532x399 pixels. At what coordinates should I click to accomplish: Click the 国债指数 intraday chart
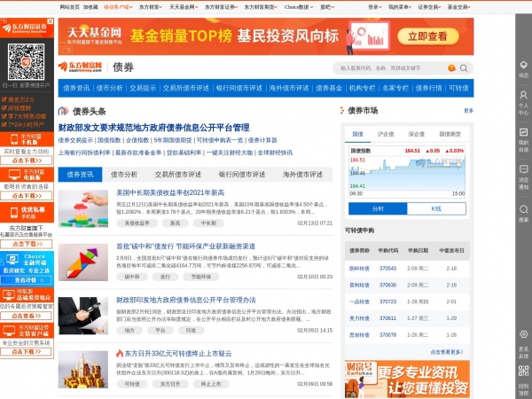[407, 172]
